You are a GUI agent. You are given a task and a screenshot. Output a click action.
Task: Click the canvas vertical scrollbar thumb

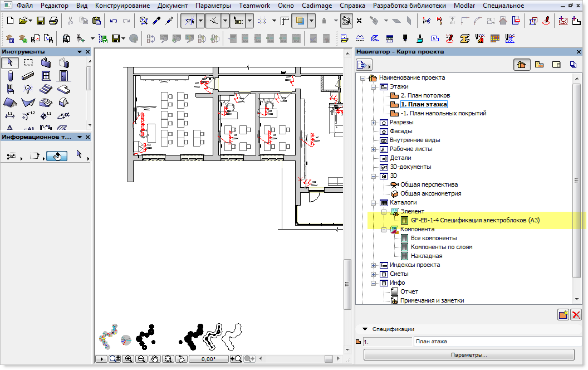347,284
